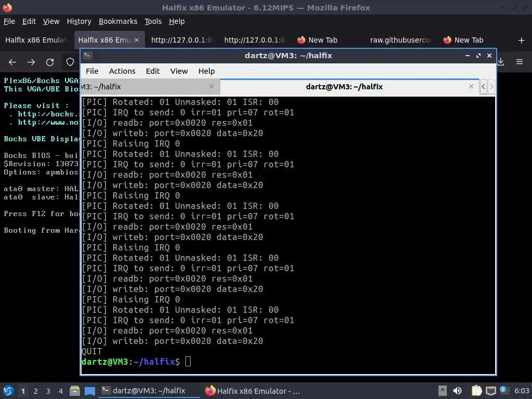Click 'Please visit :' emulator text
The image size is (532, 399).
[36, 105]
